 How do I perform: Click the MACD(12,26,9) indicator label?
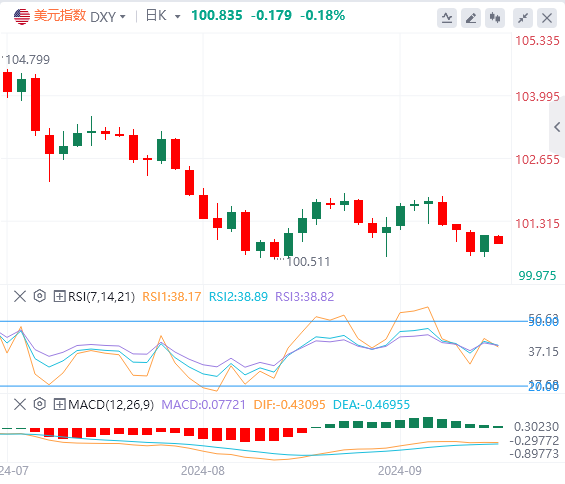pyautogui.click(x=111, y=404)
